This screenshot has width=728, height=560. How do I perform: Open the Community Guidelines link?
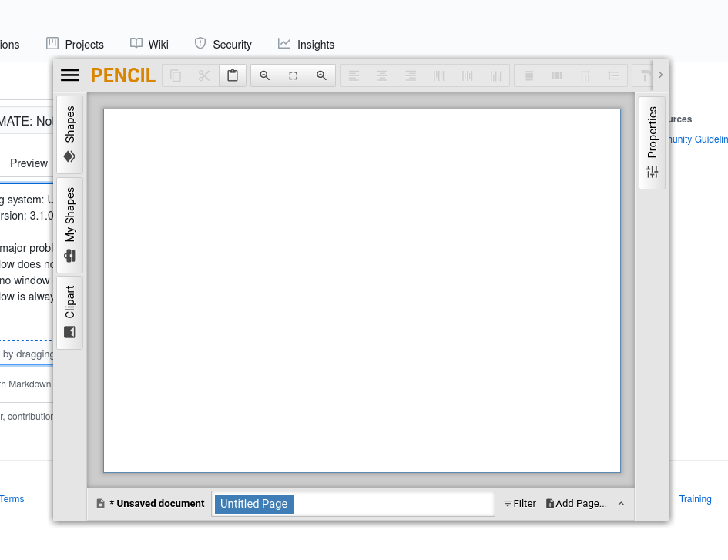pyautogui.click(x=698, y=139)
